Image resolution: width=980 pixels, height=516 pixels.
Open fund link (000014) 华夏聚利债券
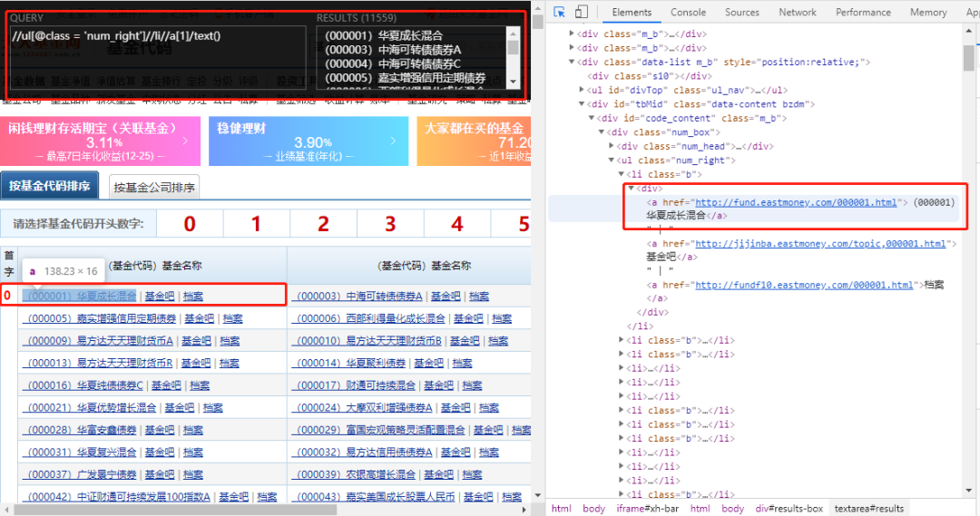point(348,363)
